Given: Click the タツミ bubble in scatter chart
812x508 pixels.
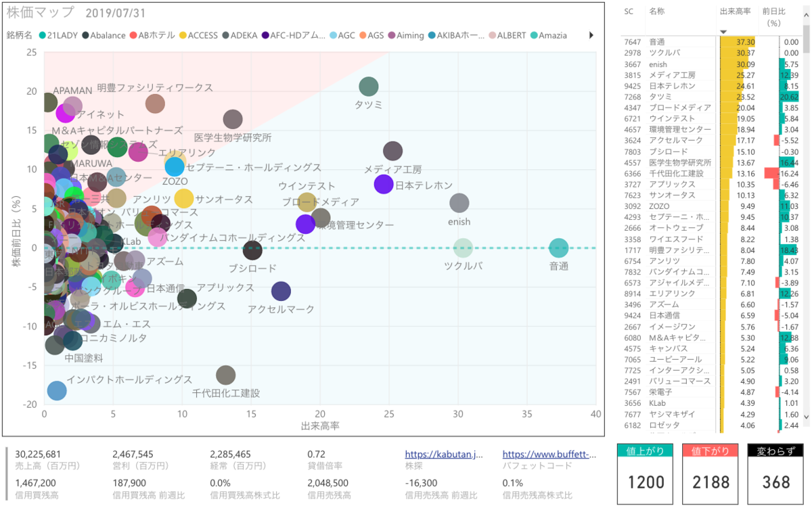Looking at the screenshot, I should pyautogui.click(x=369, y=87).
